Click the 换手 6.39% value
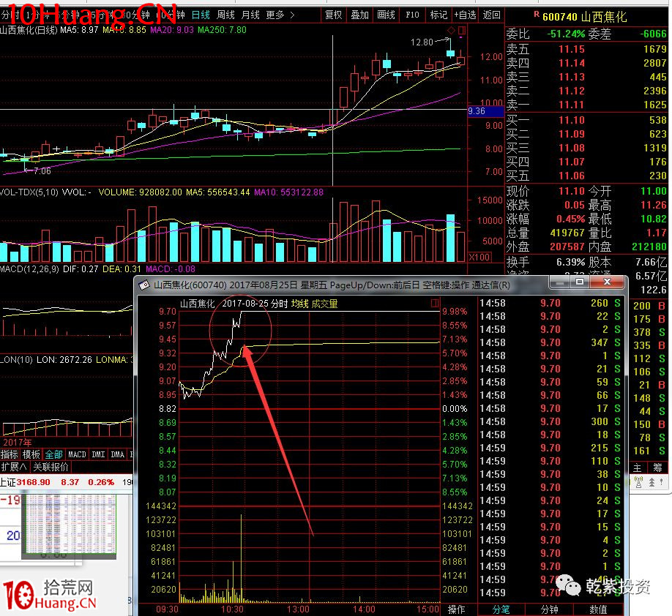 [x=570, y=262]
